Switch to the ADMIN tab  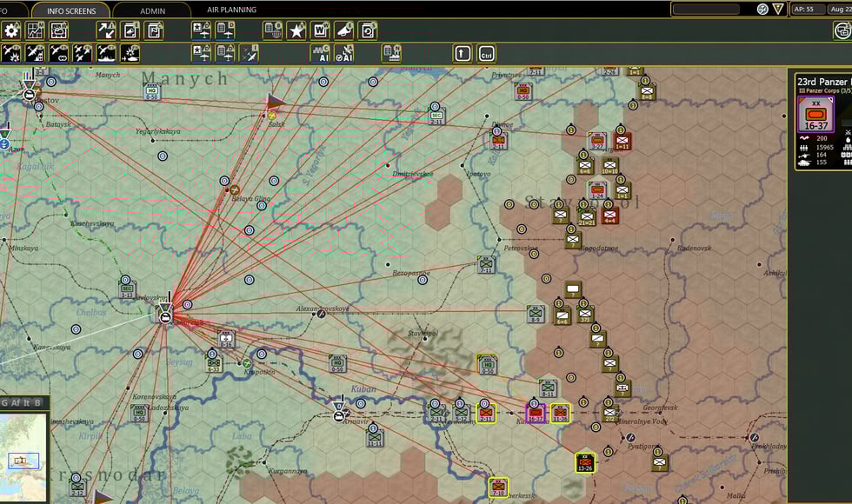pyautogui.click(x=153, y=10)
